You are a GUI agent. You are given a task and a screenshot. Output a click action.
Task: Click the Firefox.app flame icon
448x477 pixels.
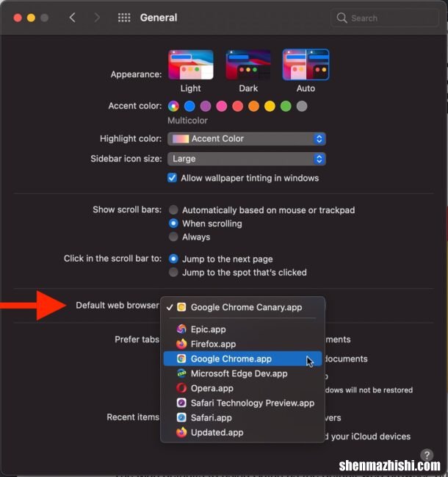(181, 344)
